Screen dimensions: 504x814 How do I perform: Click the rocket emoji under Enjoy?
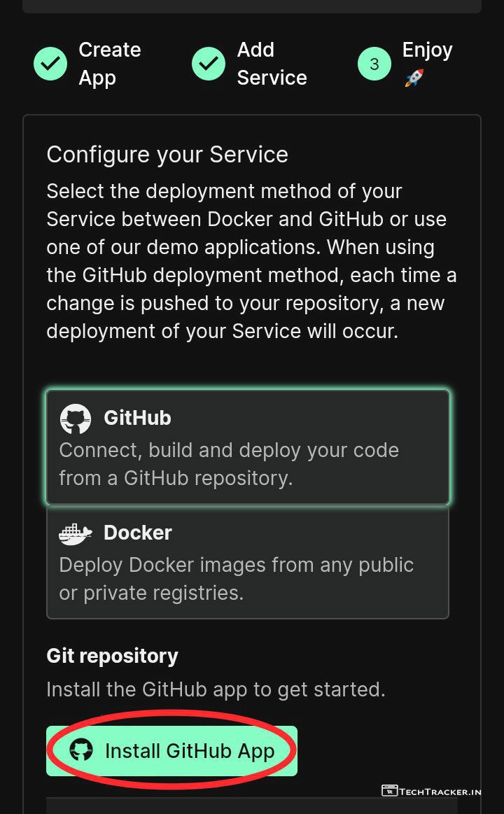414,78
